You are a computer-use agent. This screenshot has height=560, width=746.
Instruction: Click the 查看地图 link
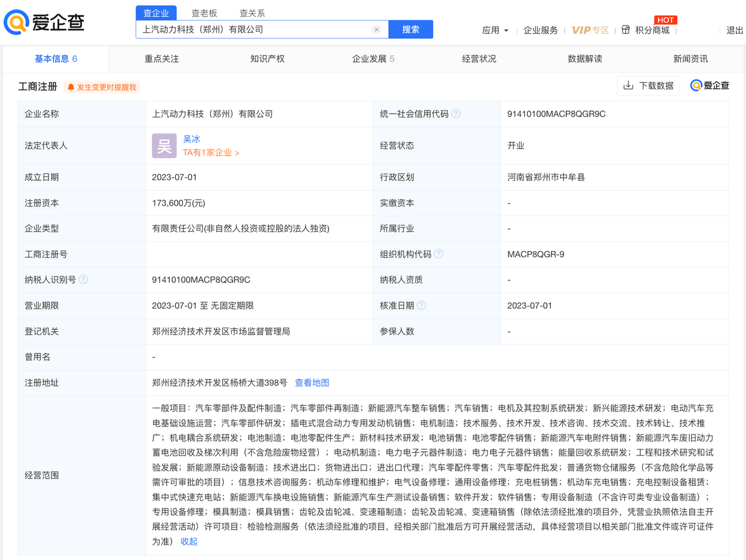312,383
